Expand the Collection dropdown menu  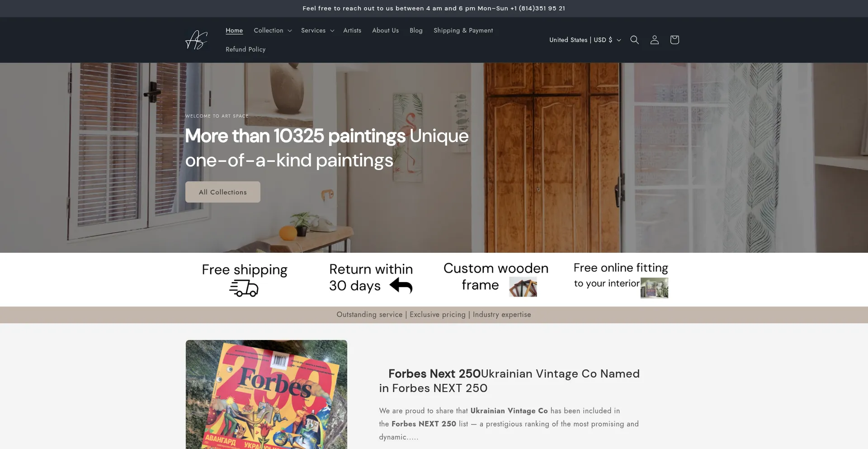[273, 30]
